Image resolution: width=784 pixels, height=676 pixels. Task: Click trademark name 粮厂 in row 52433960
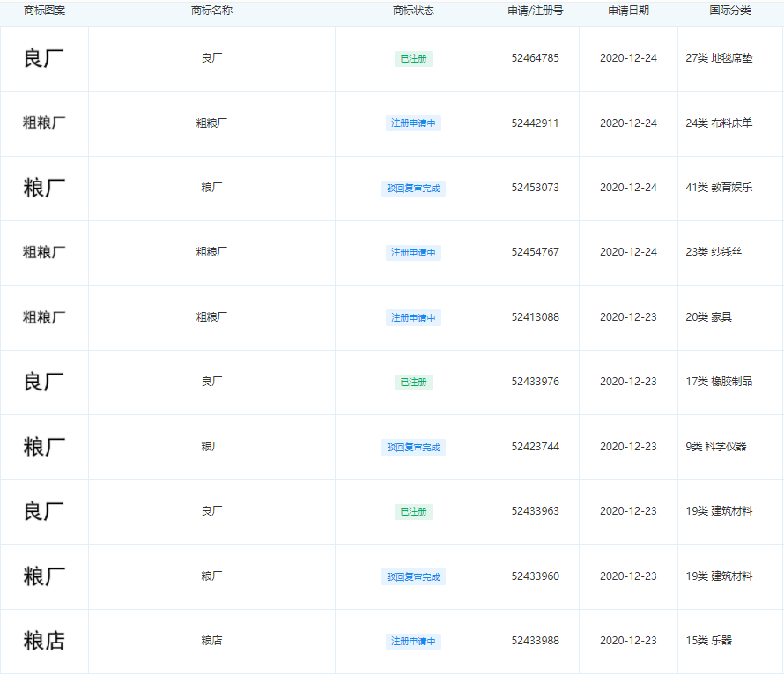click(x=211, y=576)
